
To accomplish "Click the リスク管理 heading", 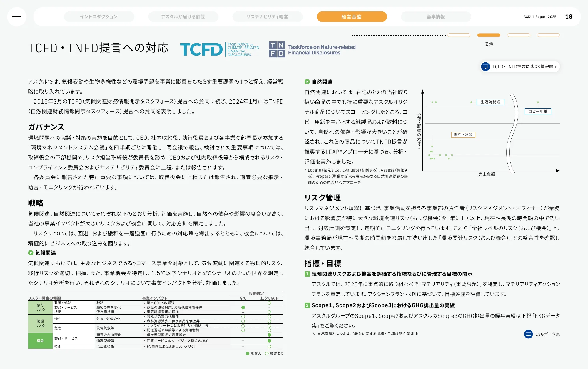I will (x=323, y=198).
